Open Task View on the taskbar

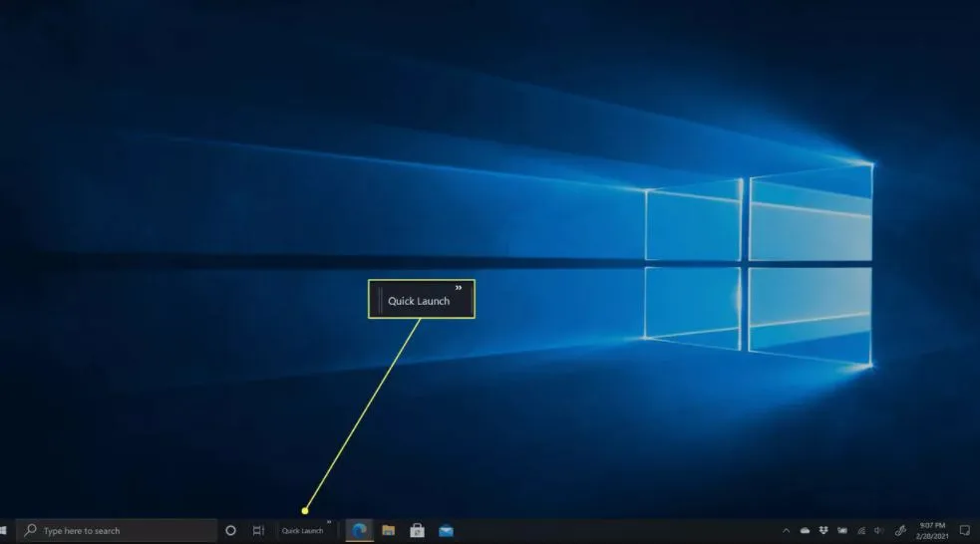258,530
